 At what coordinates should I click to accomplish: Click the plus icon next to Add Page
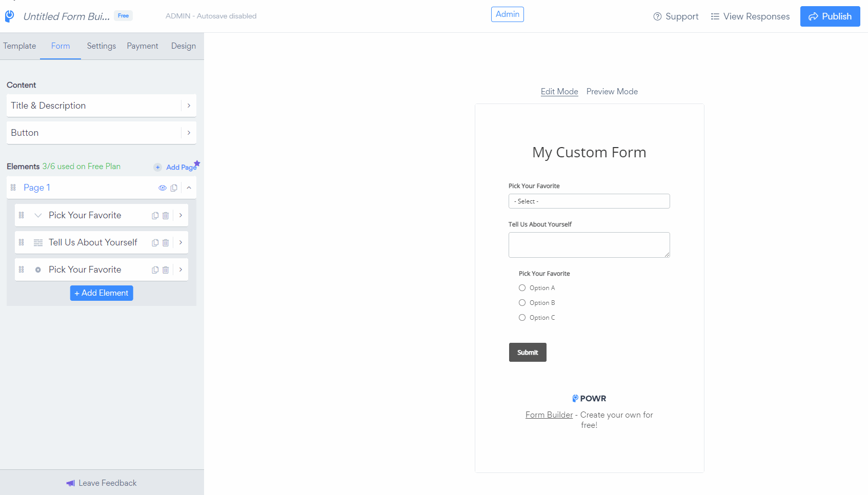[157, 167]
